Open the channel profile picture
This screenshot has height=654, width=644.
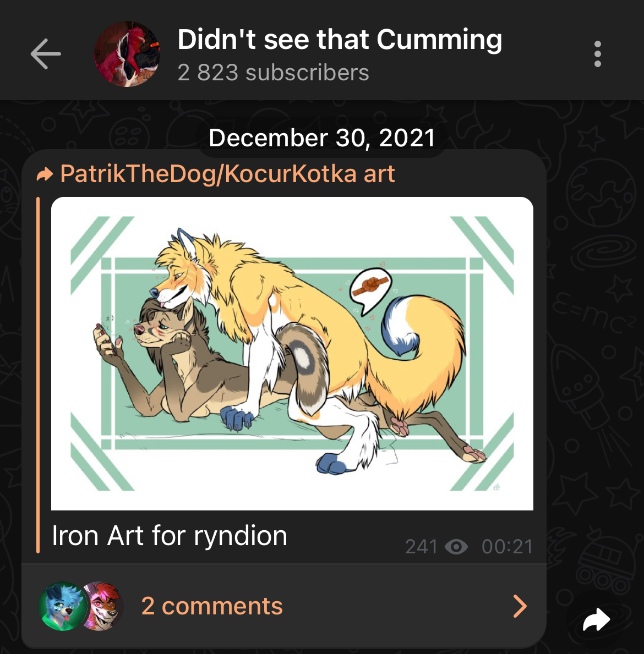pyautogui.click(x=127, y=54)
